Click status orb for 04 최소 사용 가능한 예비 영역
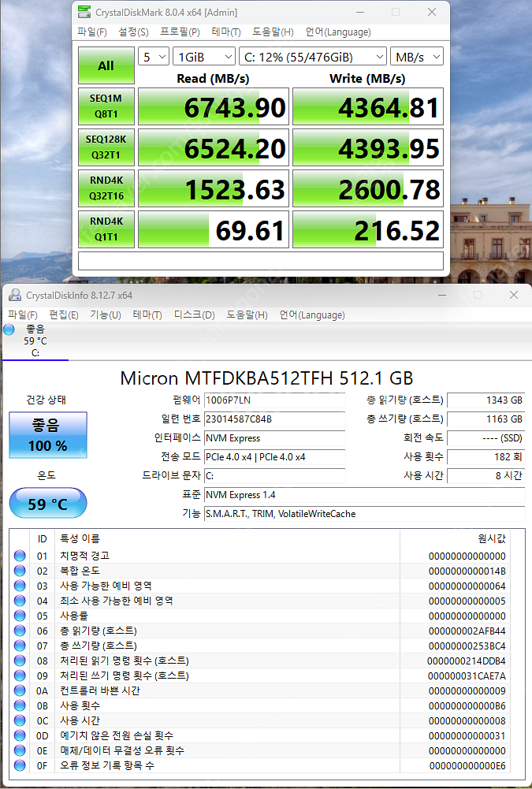The width and height of the screenshot is (532, 789). tap(20, 601)
